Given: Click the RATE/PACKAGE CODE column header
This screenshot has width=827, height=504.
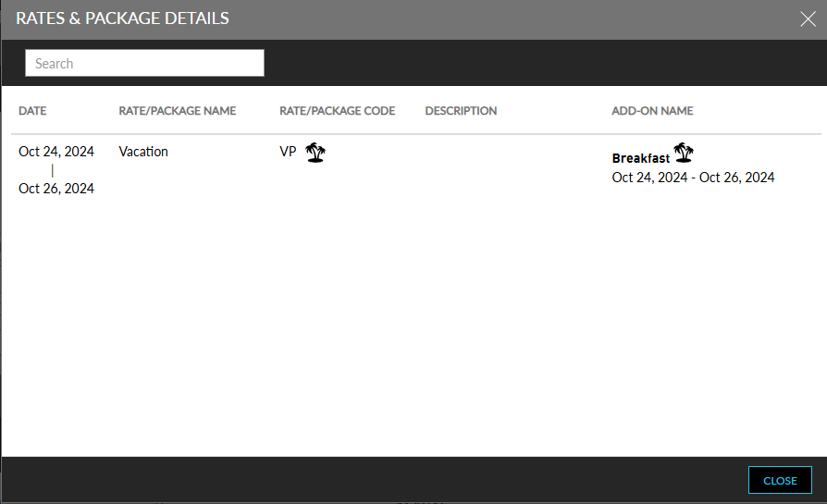Looking at the screenshot, I should tap(337, 111).
